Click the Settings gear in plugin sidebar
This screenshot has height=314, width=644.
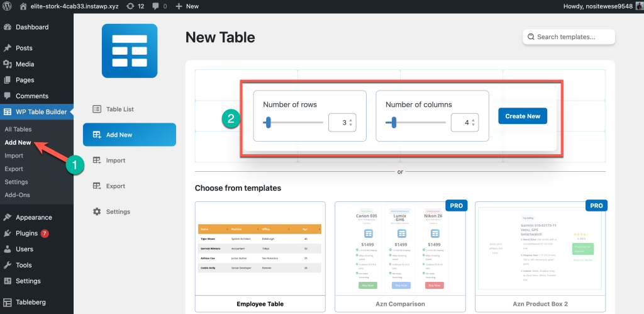coord(97,211)
